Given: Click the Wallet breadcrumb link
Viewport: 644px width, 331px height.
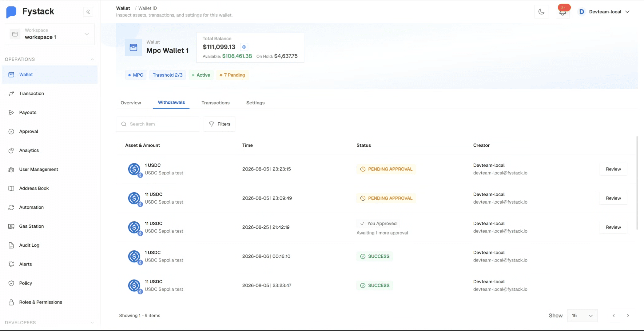Looking at the screenshot, I should point(123,8).
